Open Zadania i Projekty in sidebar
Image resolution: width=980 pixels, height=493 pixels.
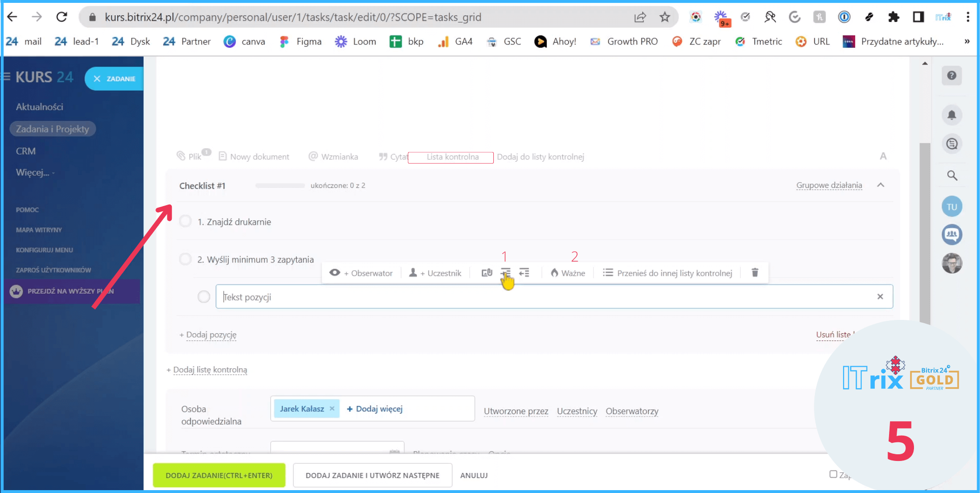[53, 129]
